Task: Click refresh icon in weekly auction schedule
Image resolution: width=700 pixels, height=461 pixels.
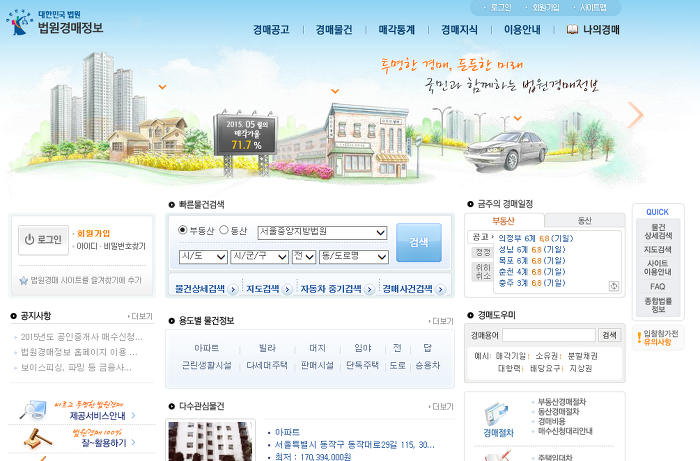Action: (614, 286)
